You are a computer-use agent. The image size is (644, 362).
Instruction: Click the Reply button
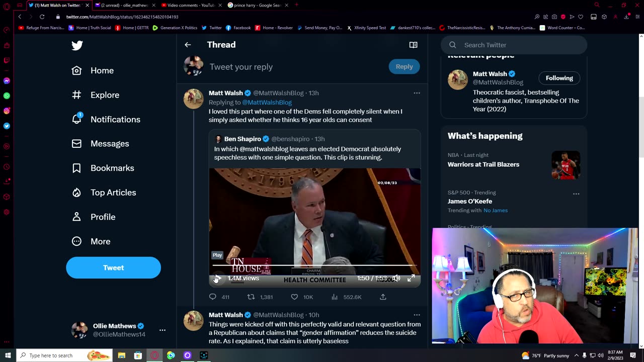coord(404,66)
